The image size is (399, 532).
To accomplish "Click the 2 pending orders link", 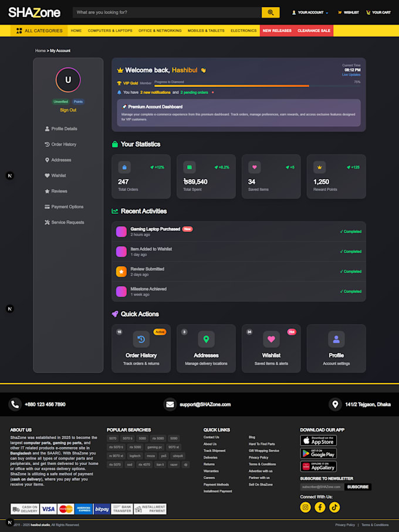I will (x=194, y=93).
